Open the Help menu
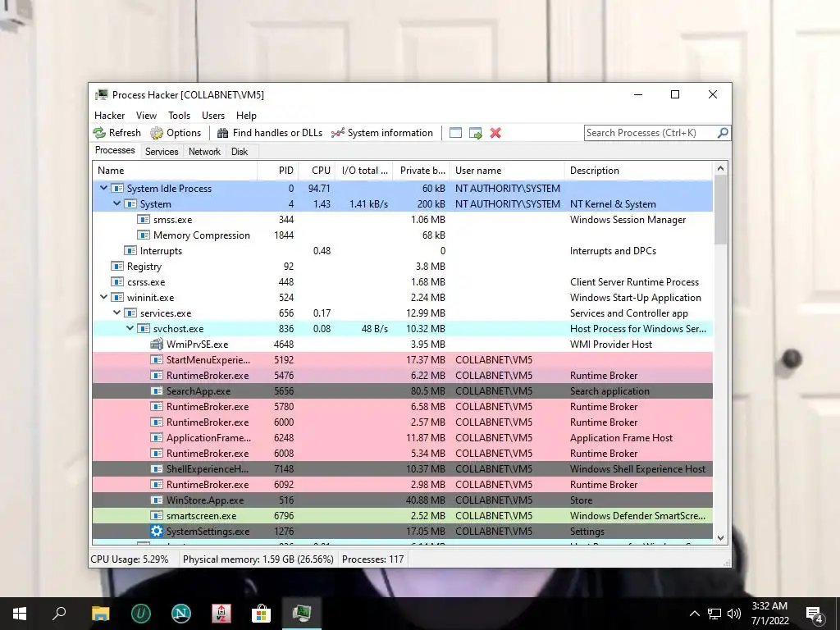Screen dimensions: 840x630 (x=246, y=115)
